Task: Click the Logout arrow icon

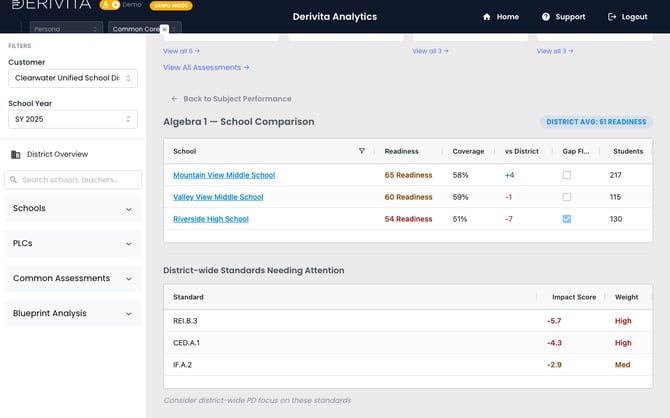Action: coord(612,17)
